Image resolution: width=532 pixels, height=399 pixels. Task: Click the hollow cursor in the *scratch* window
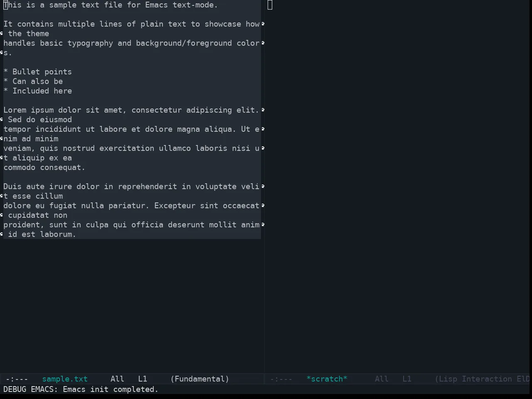pos(270,5)
